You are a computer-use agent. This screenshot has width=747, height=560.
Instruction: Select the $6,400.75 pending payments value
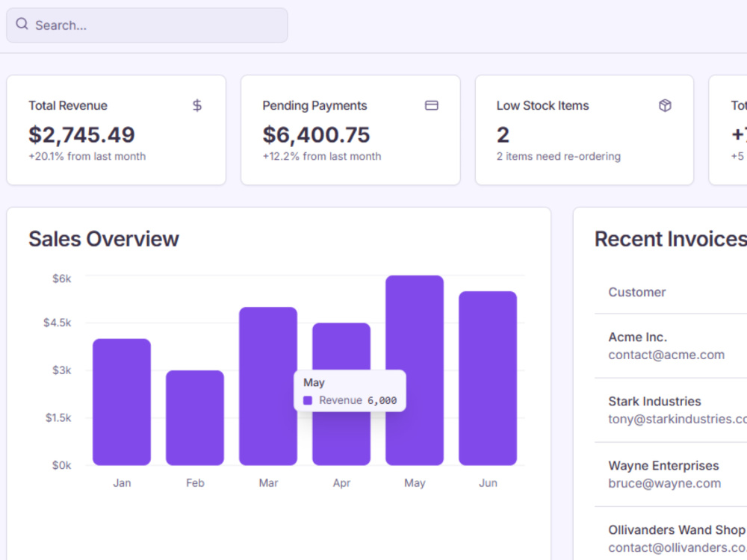[316, 134]
